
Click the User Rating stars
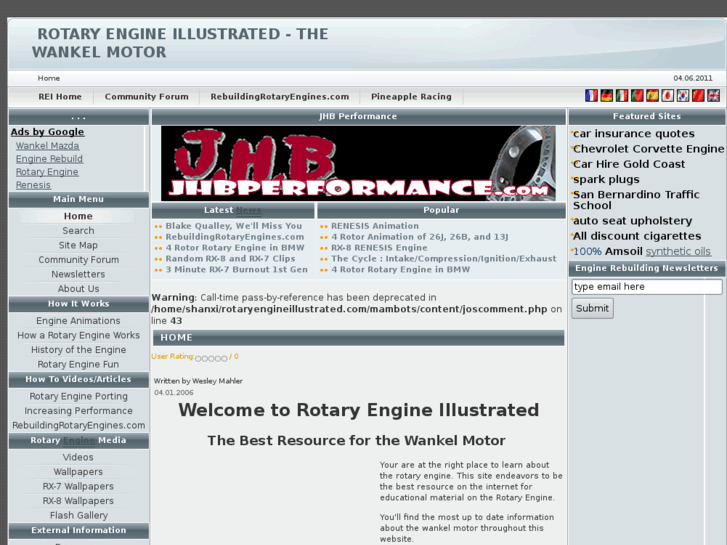coord(211,358)
